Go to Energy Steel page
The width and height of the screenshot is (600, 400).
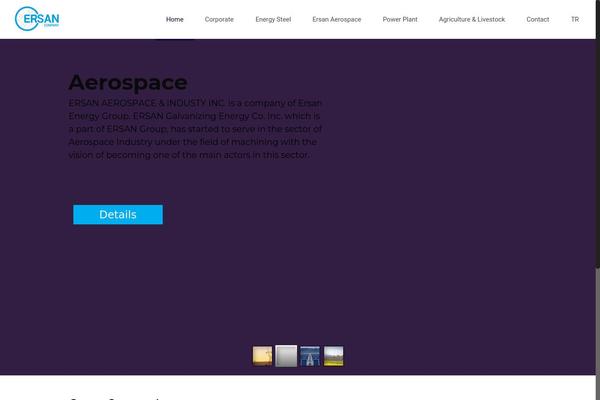pos(273,20)
